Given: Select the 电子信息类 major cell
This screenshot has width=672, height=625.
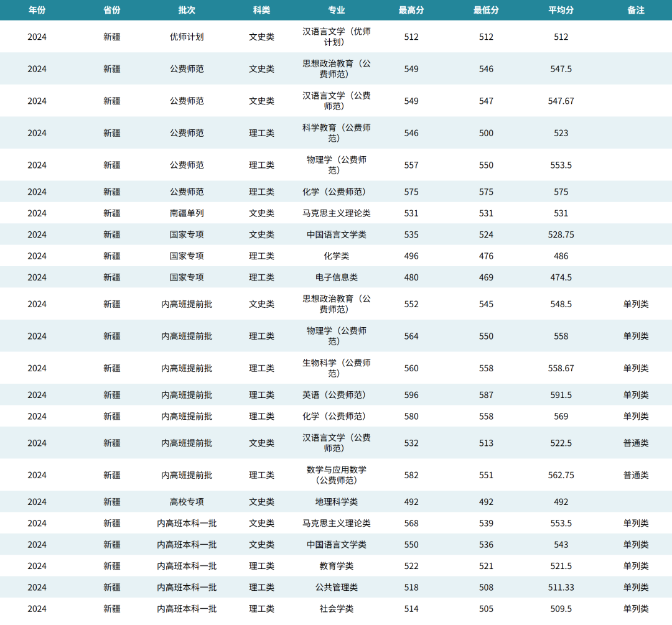Looking at the screenshot, I should 337,277.
